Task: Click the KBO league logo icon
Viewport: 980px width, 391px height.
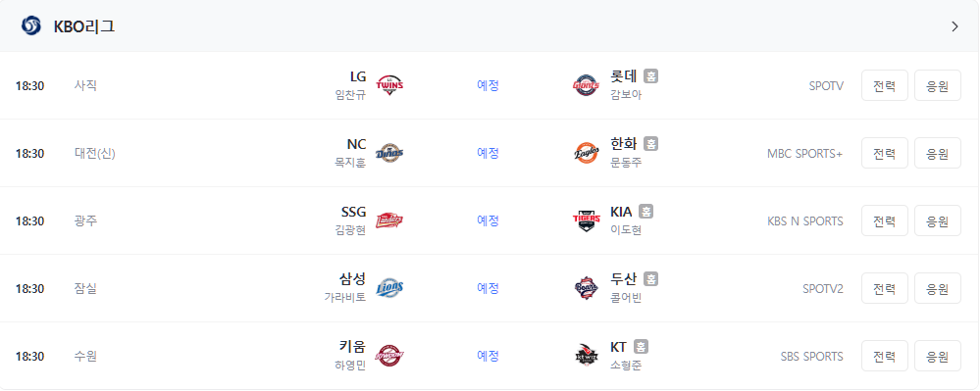Action: pos(30,26)
